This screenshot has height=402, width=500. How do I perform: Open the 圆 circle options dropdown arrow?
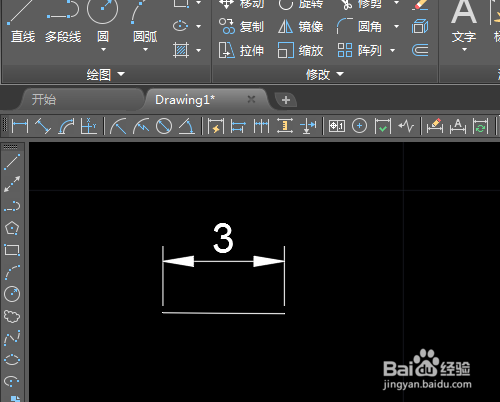[x=103, y=50]
